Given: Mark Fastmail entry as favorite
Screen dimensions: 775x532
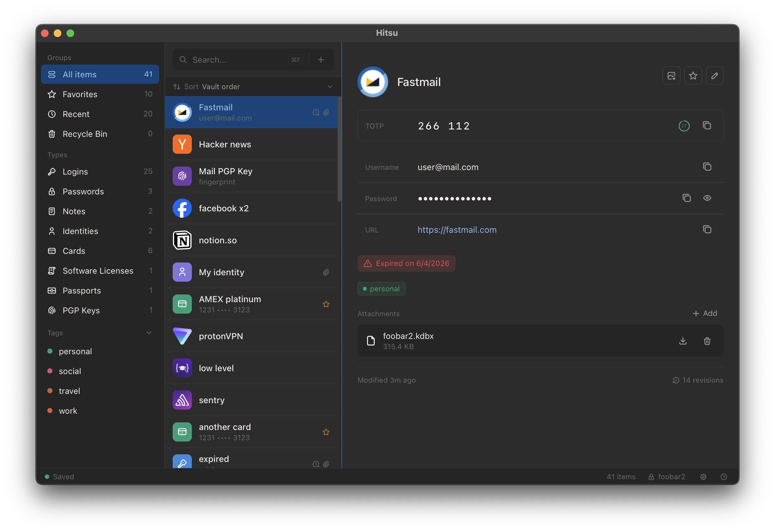Looking at the screenshot, I should tap(693, 76).
